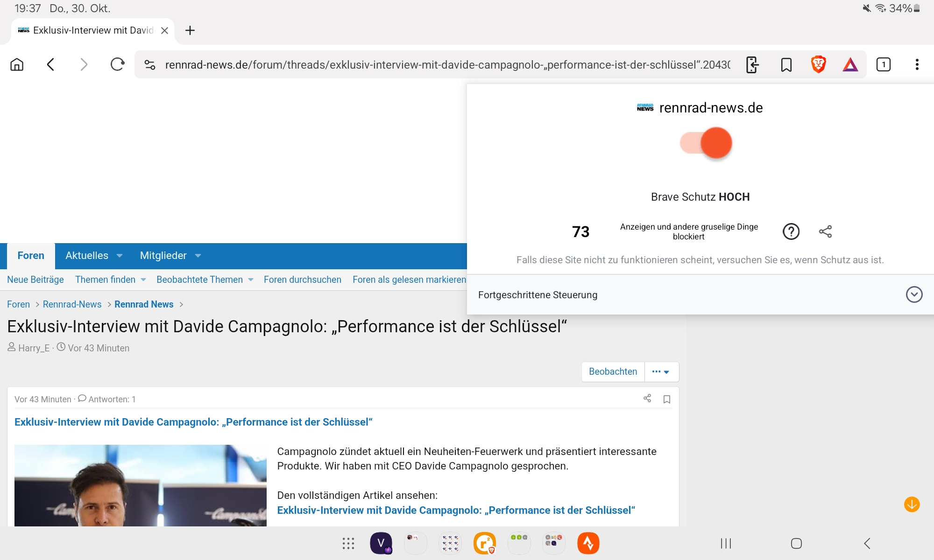Open the Aktuelles dropdown menu

coord(120,256)
